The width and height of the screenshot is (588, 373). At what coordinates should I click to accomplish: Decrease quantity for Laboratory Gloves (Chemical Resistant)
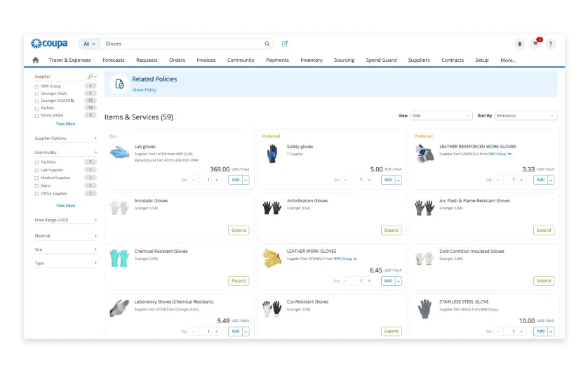point(193,332)
